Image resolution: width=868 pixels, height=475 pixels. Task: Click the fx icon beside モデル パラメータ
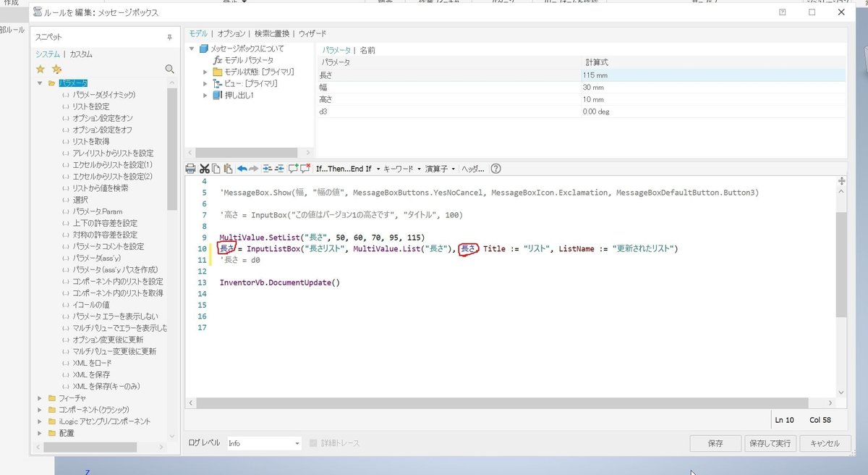[217, 60]
